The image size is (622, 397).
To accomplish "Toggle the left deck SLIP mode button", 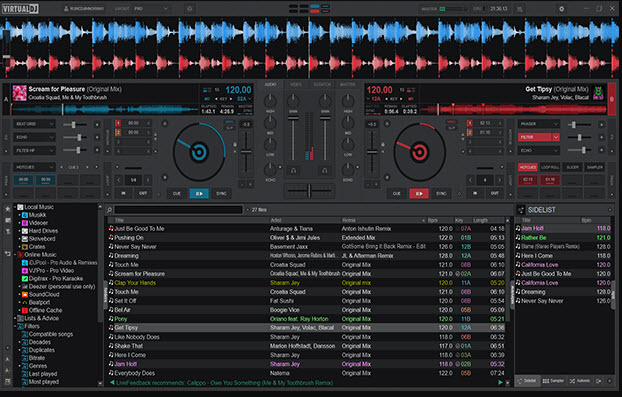I will 229,128.
